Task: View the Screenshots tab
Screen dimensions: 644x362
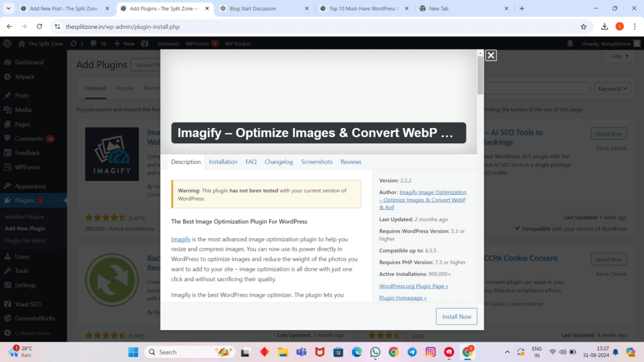Action: [x=317, y=162]
